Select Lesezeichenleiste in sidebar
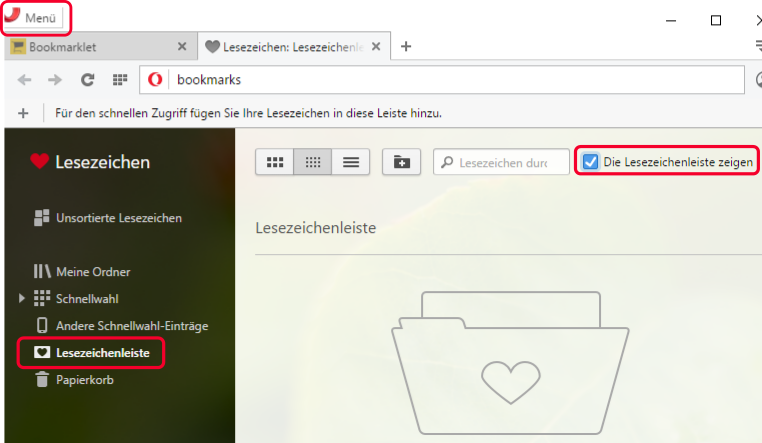This screenshot has width=762, height=443. click(91, 353)
